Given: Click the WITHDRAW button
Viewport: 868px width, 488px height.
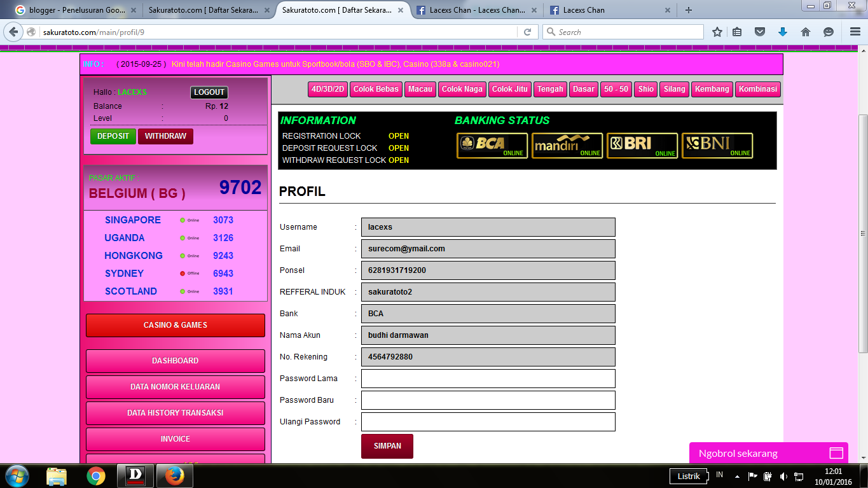Looking at the screenshot, I should point(165,136).
